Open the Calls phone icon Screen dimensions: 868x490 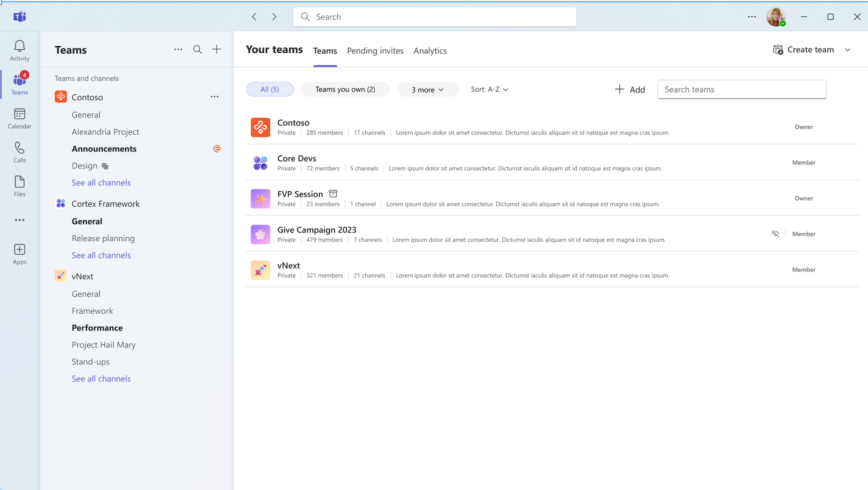click(x=19, y=152)
